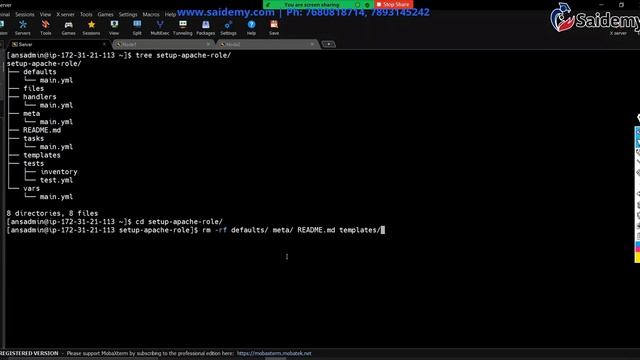Image resolution: width=640 pixels, height=360 pixels.
Task: Click 'main.yml' under handlers
Action: click(x=56, y=105)
